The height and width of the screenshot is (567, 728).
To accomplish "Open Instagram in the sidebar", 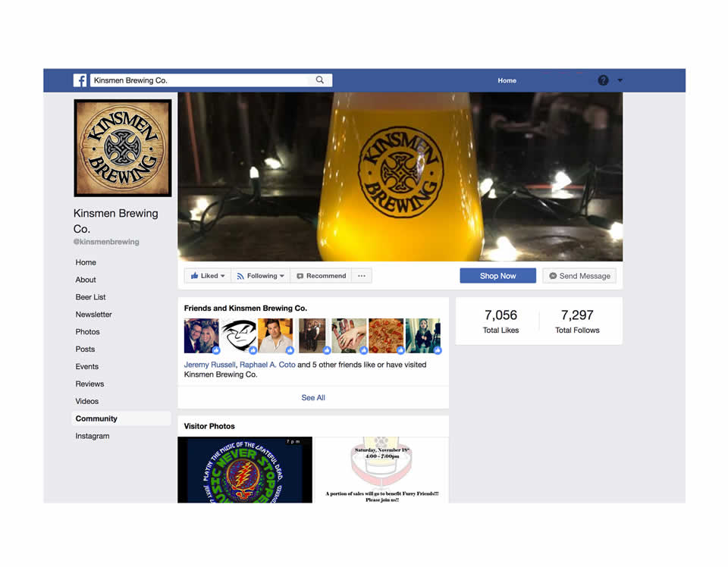I will pyautogui.click(x=93, y=436).
